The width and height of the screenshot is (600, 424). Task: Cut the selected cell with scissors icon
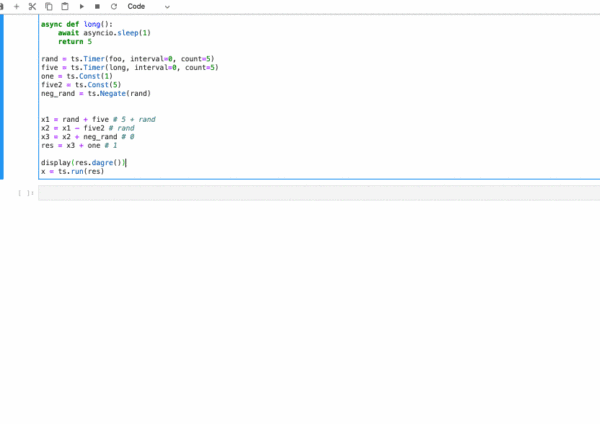click(x=33, y=7)
